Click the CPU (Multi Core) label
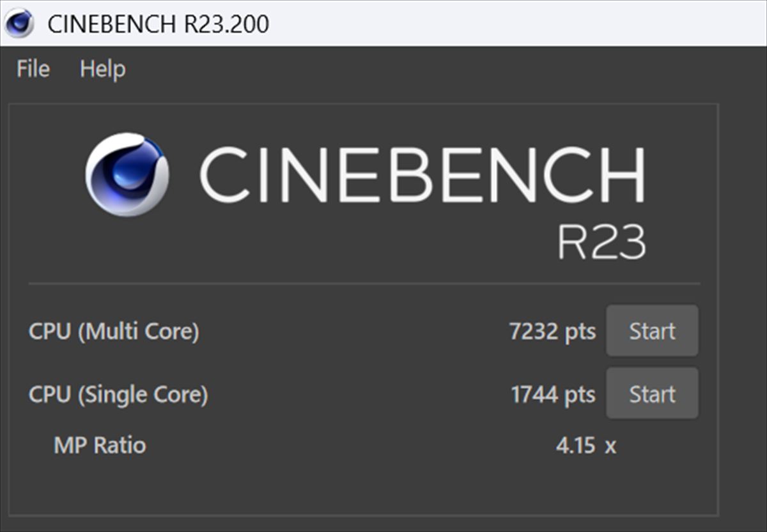This screenshot has width=767, height=532. 114,331
